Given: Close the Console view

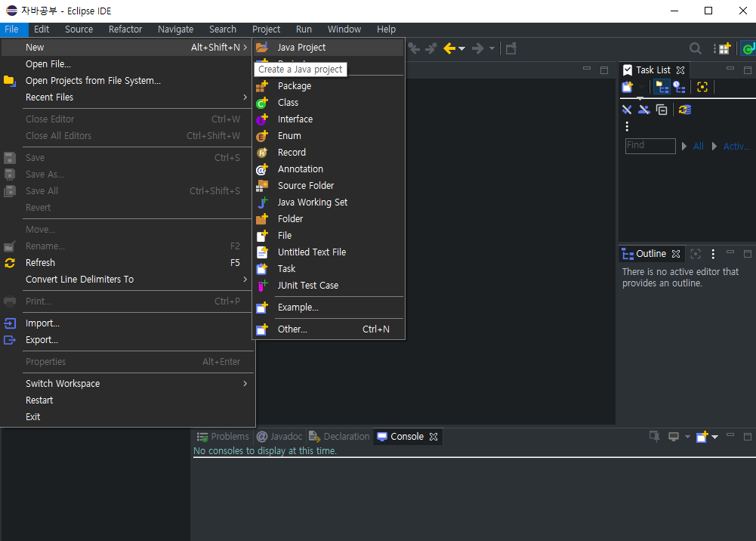Looking at the screenshot, I should 434,437.
